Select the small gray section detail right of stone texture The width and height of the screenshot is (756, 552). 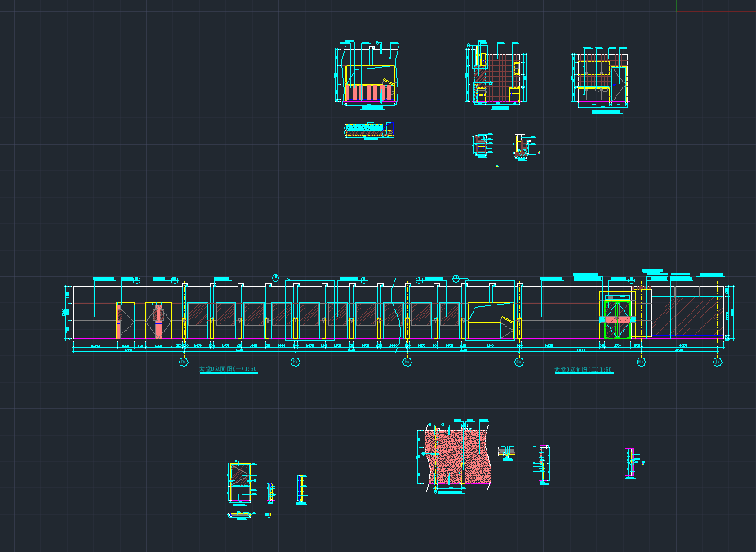507,452
